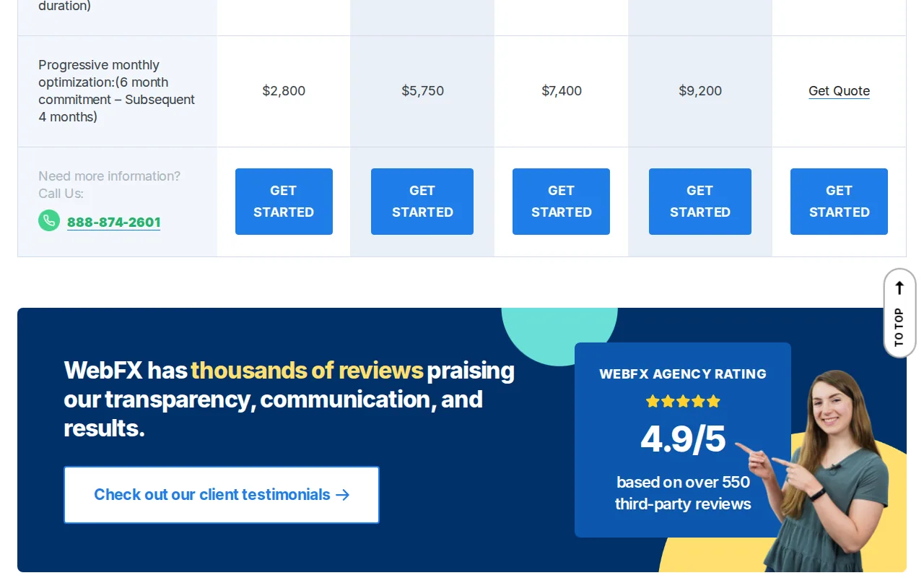The height and width of the screenshot is (578, 924).
Task: Click Get Started under $9,200 column
Action: 700,202
